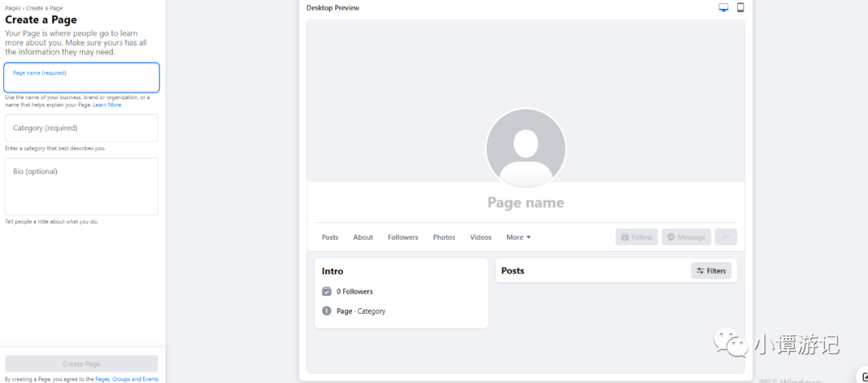Viewport: 868px width, 383px height.
Task: Click the 'Page name' preview heading
Action: click(526, 203)
